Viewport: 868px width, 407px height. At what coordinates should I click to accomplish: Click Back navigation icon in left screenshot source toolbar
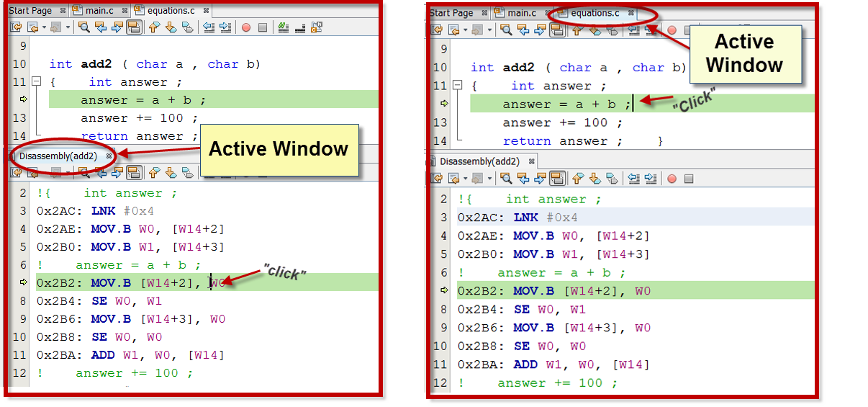32,27
